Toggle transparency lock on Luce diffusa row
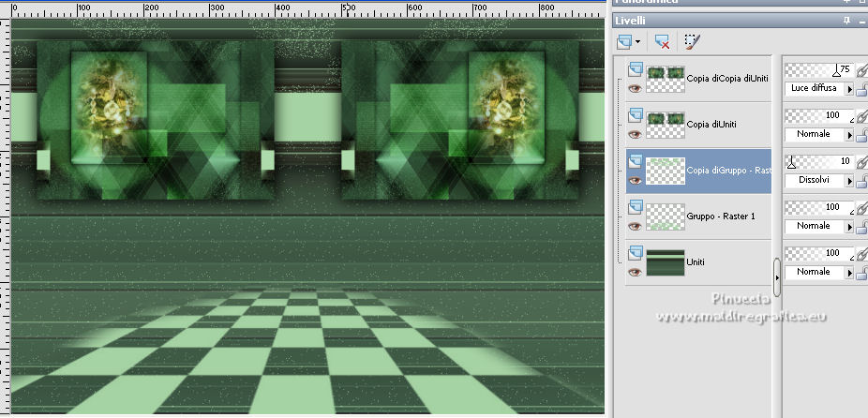 pyautogui.click(x=862, y=89)
